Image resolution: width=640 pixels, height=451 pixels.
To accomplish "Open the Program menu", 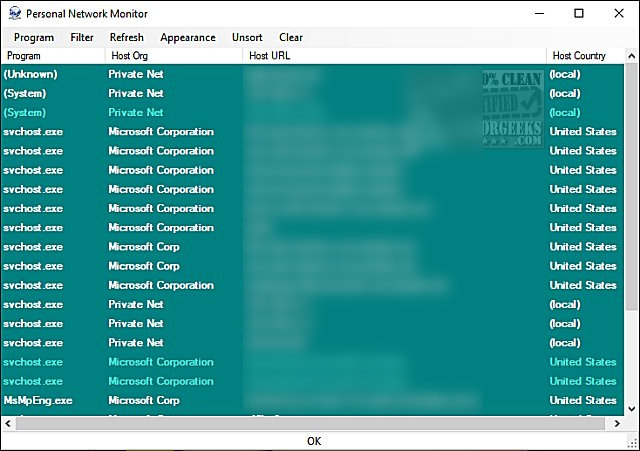I will coord(34,38).
